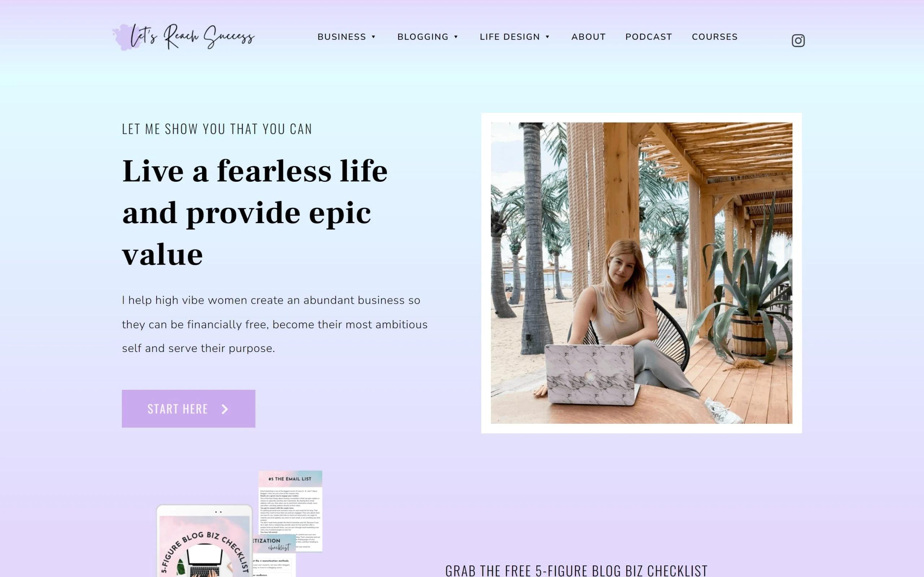This screenshot has height=577, width=924.
Task: Click the Let Me Show You That You Can tagline
Action: tap(217, 129)
